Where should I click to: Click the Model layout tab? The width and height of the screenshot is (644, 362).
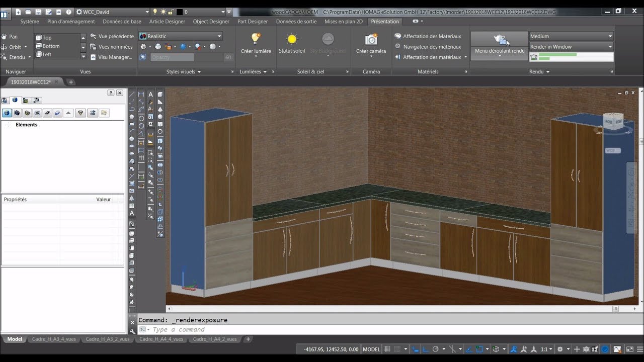tap(15, 339)
